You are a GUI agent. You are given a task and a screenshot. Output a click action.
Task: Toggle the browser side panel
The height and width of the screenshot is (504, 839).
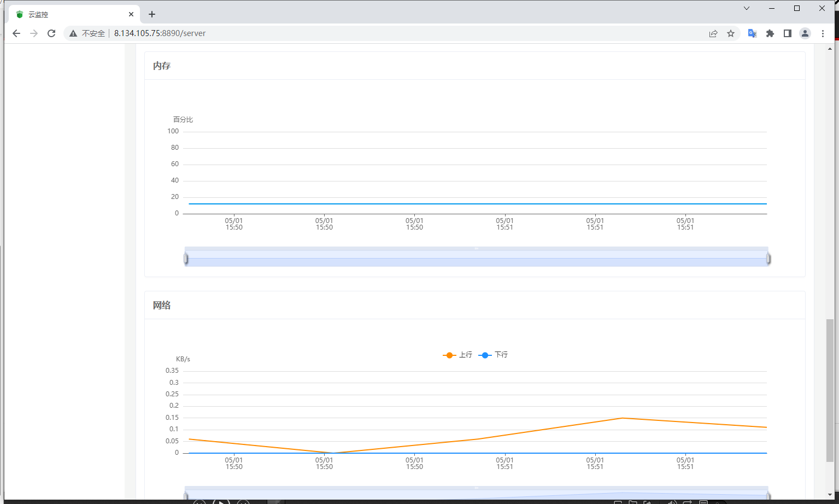pos(788,33)
